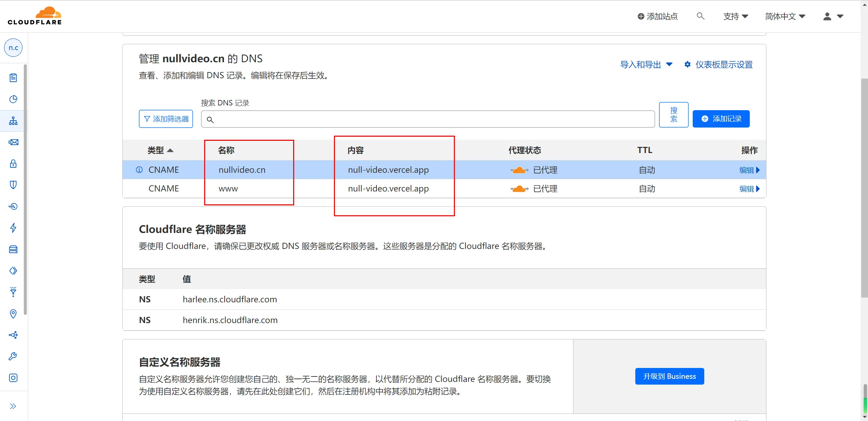Open the Security shield icon in sidebar
This screenshot has height=421, width=868.
(x=13, y=185)
